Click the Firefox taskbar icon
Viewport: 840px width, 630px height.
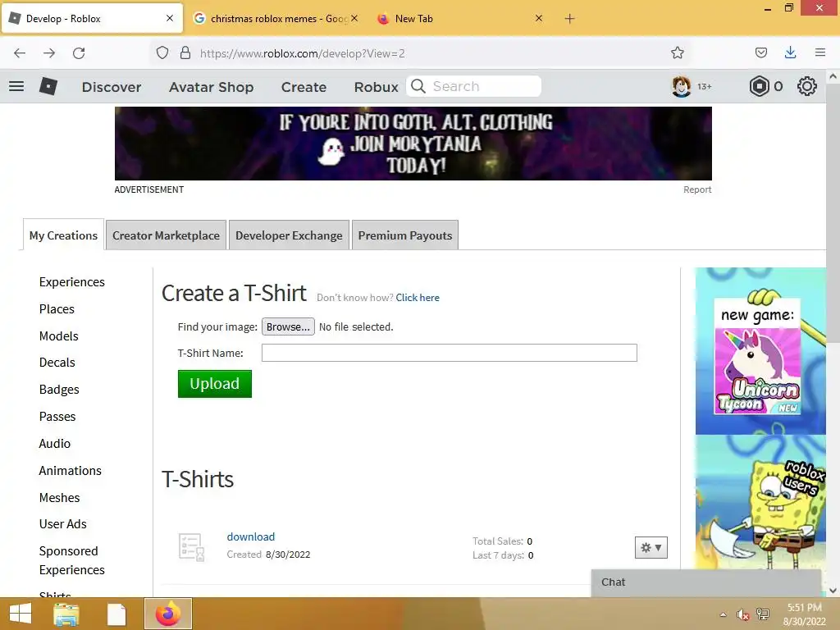[167, 614]
